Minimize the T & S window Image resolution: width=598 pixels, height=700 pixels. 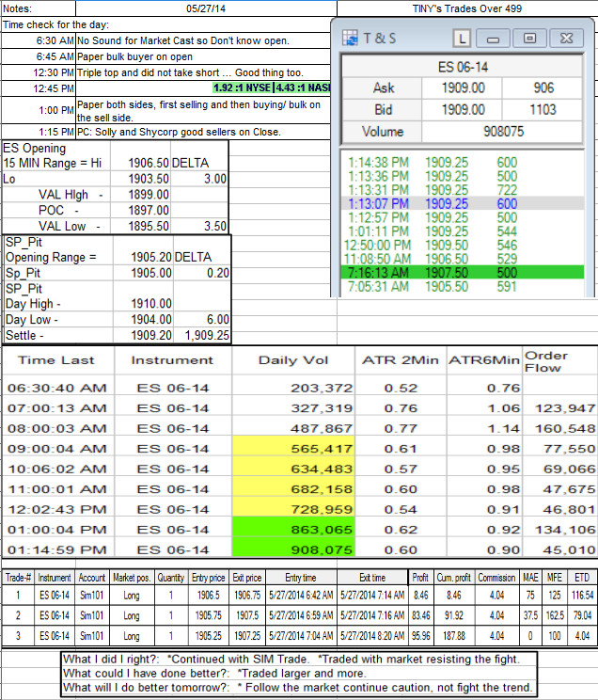tap(493, 39)
